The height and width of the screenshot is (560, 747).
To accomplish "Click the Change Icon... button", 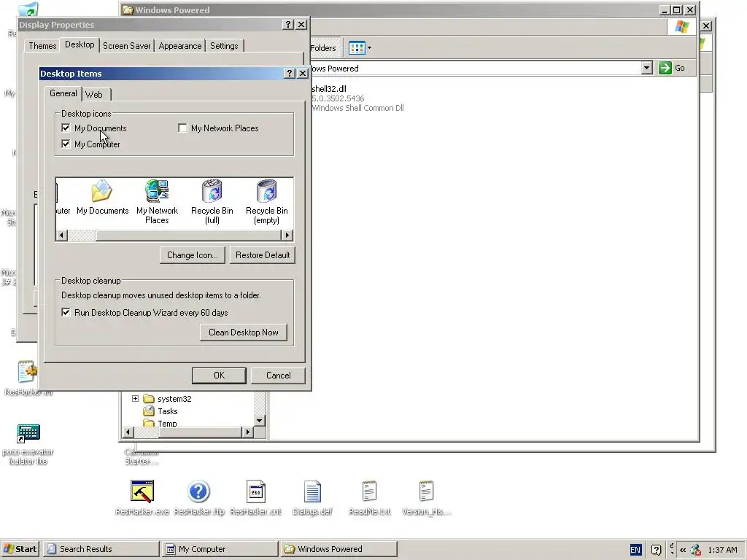I will point(193,254).
